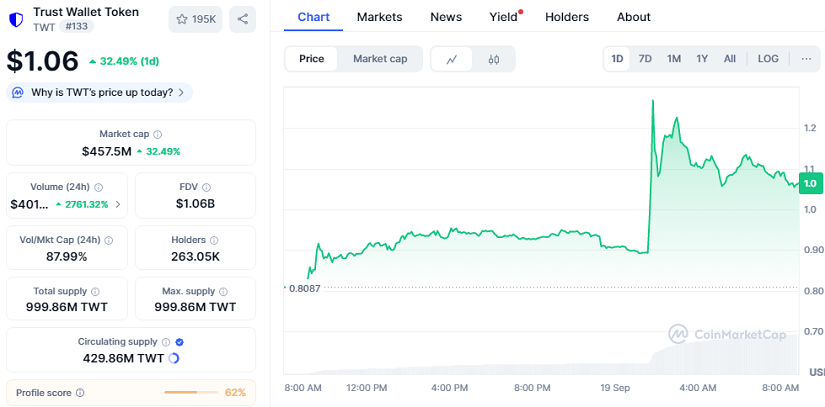Click the 62% profile score value
The height and width of the screenshot is (407, 825).
(x=235, y=393)
